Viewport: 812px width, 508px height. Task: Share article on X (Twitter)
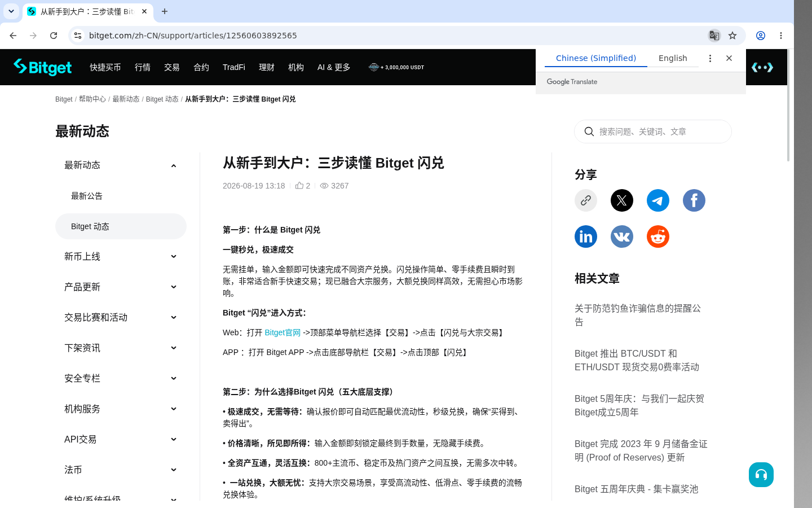pos(622,200)
